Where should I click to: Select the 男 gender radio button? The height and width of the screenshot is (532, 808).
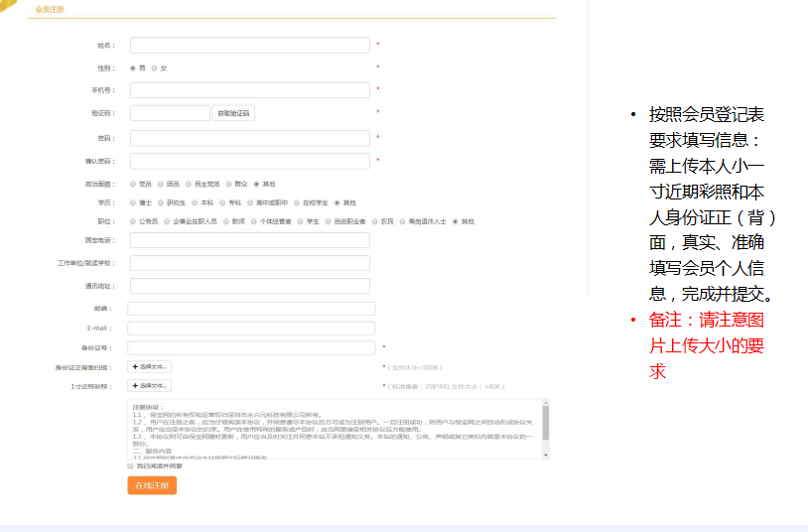(133, 67)
